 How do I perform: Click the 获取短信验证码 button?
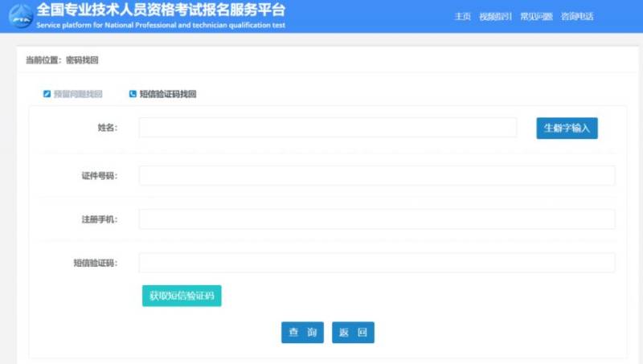coord(182,296)
